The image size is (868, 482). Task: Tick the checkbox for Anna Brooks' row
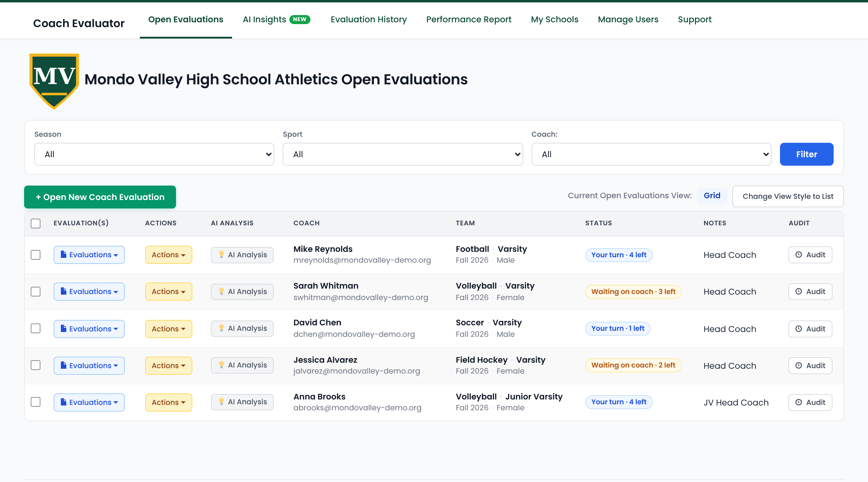(35, 402)
